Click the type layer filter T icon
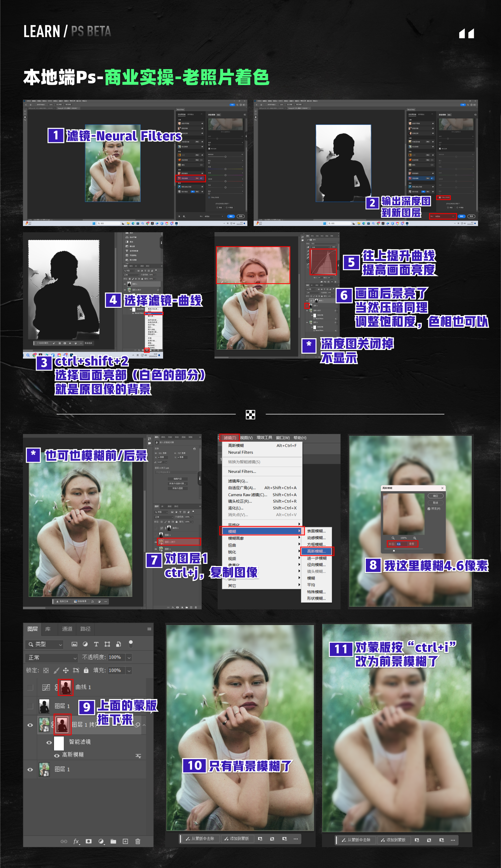Screen dimensions: 501x868 pyautogui.click(x=96, y=644)
